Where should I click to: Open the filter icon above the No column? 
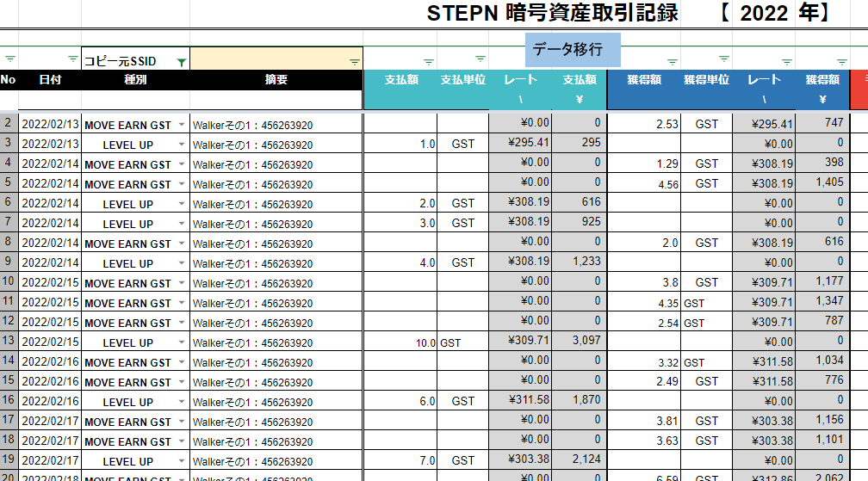pyautogui.click(x=9, y=60)
